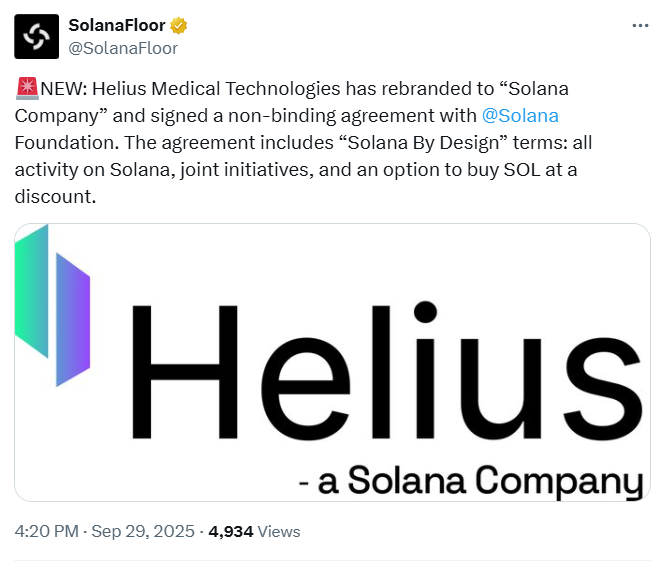The height and width of the screenshot is (562, 665).
Task: Click the word "discount." ending the tweet
Action: [x=55, y=195]
